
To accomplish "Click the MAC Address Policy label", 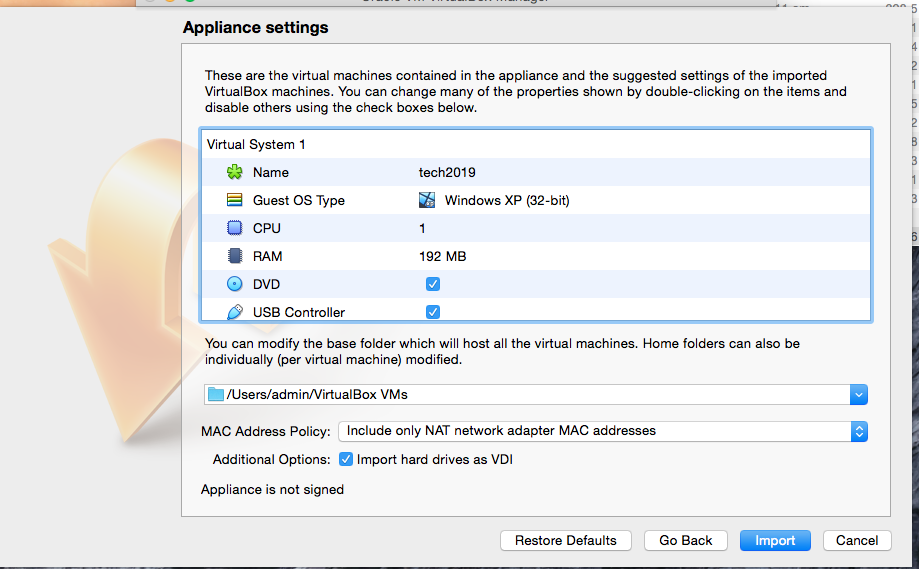I will [266, 431].
